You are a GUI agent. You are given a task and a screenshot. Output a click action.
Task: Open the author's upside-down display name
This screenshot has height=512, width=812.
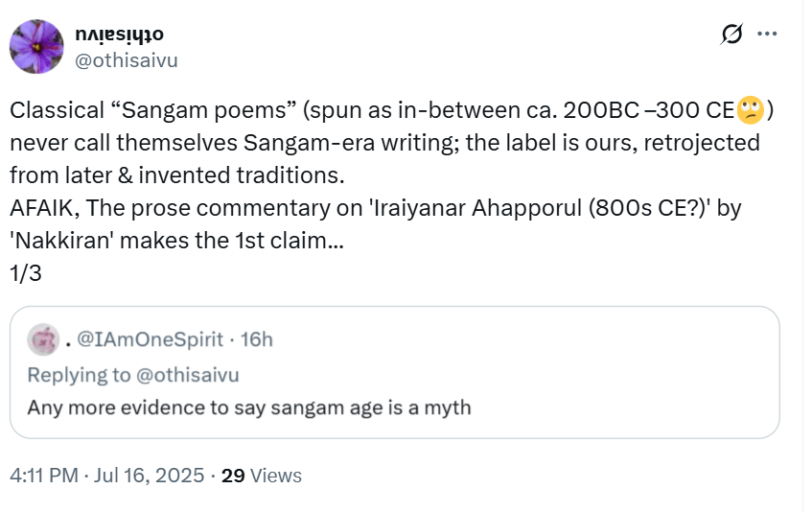120,35
